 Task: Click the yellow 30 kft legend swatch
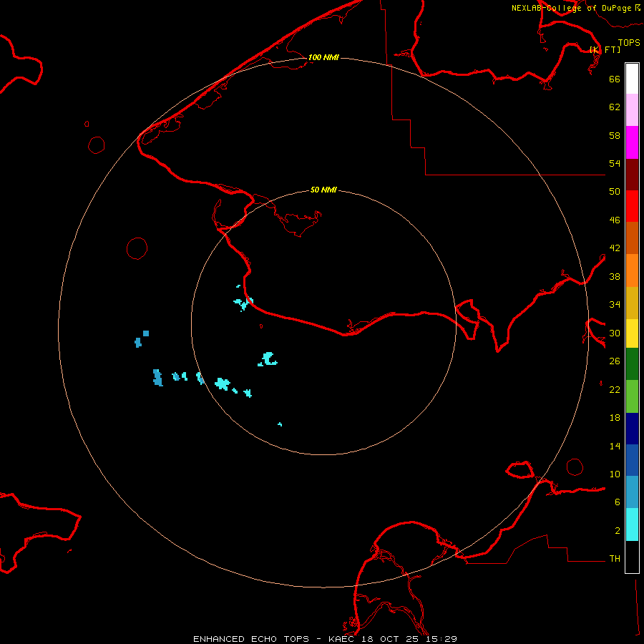632,333
